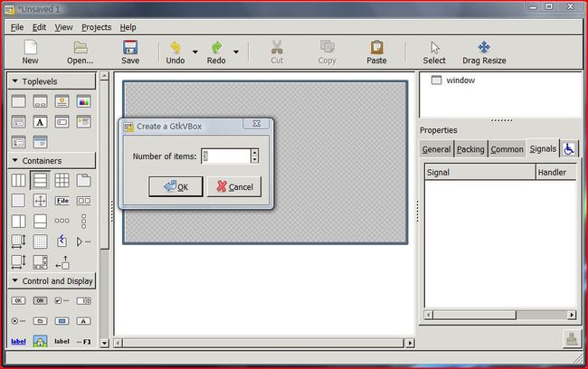
Task: Confirm the GtkVBox dialog with OK
Action: coord(175,186)
